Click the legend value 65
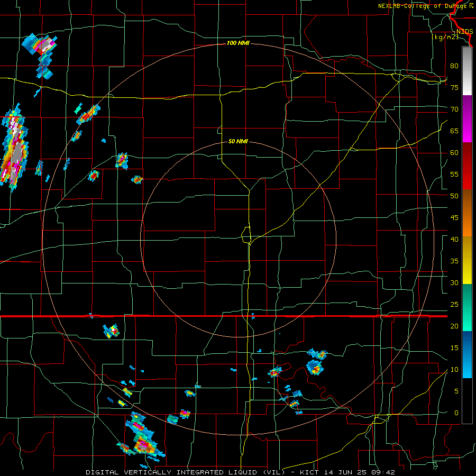This screenshot has width=476, height=476. click(x=454, y=131)
